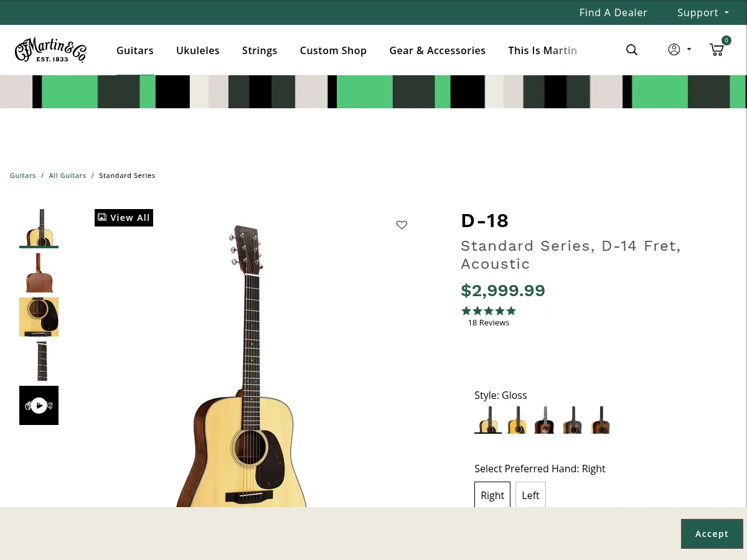Go to Find A Dealer

(613, 12)
